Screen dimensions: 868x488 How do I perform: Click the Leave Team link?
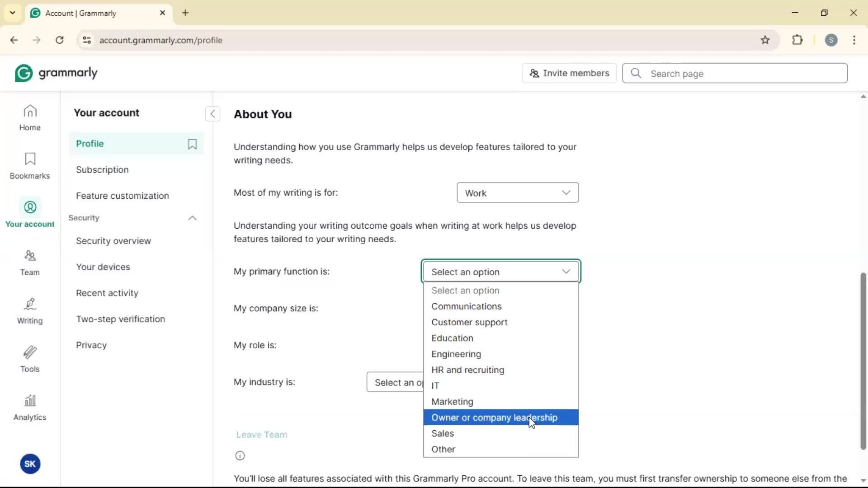(262, 435)
